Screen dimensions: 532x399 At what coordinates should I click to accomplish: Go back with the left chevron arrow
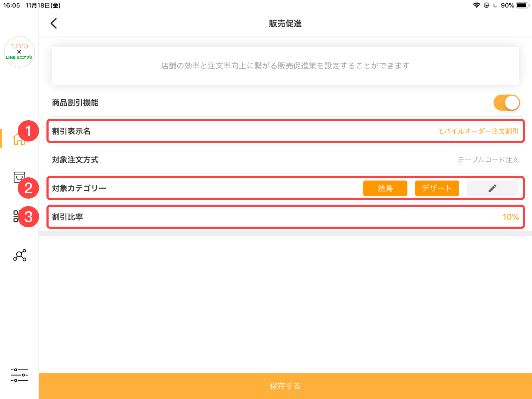pos(54,23)
